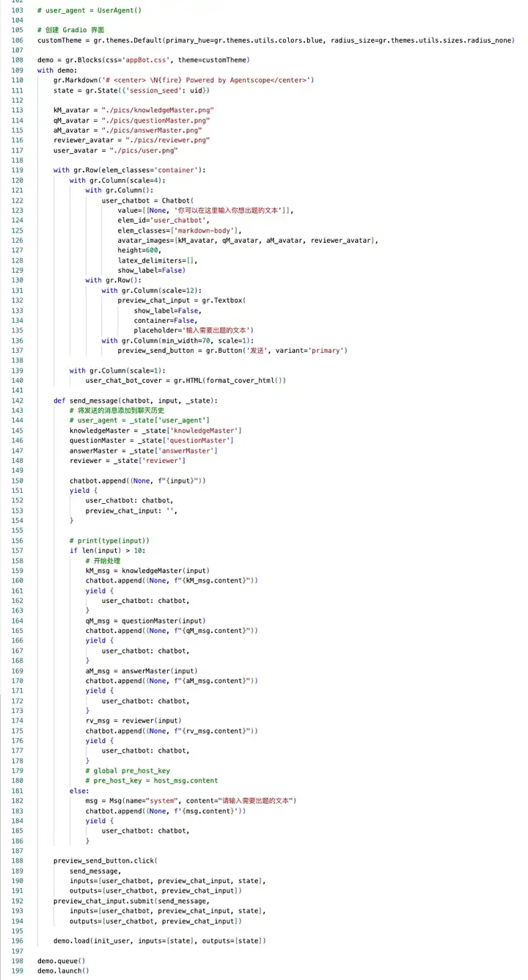
Task: Click the 'user_chat_bot_cover = gr.HTML' line
Action: click(186, 380)
